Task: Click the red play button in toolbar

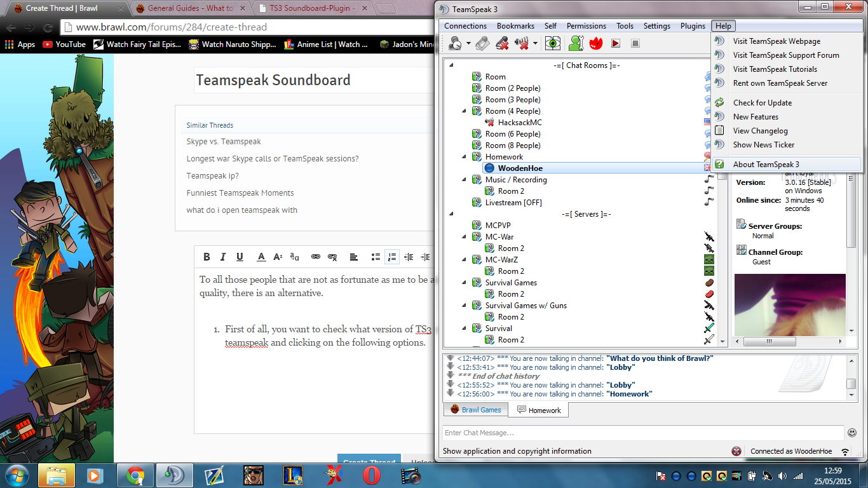Action: 615,43
